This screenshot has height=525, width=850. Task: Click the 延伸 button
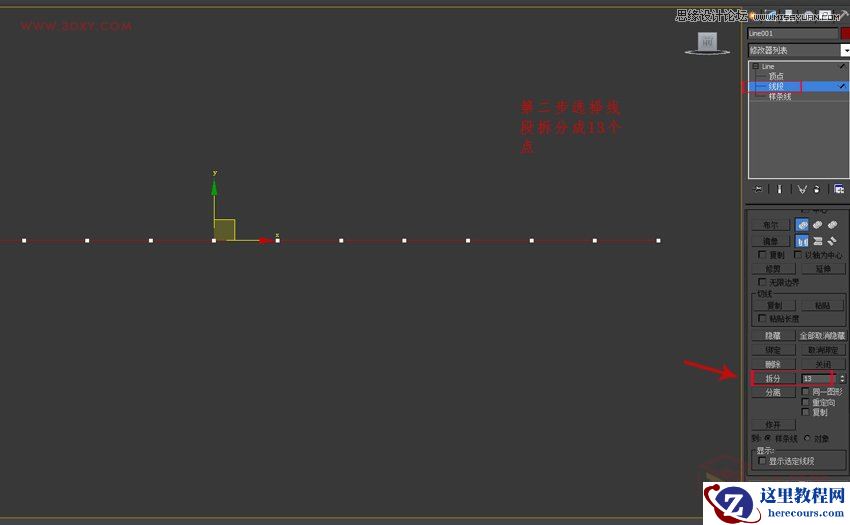[823, 268]
